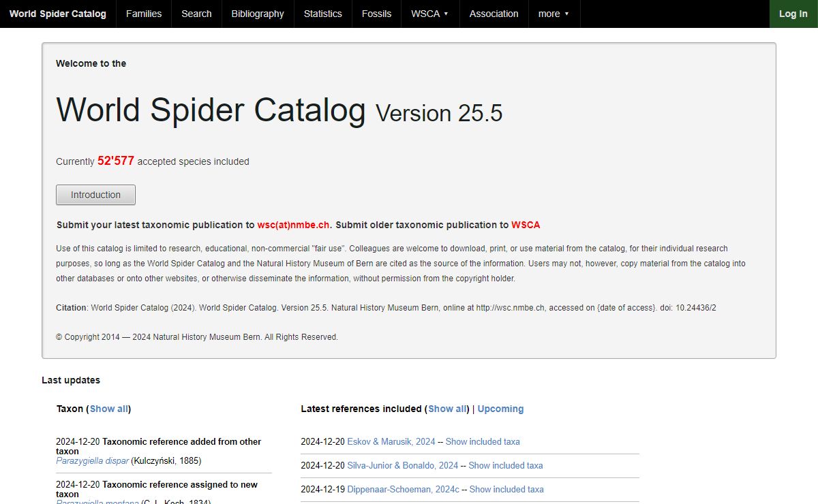Viewport: 818px width, 504px height.
Task: Select Fossils in the navigation bar
Action: (376, 14)
